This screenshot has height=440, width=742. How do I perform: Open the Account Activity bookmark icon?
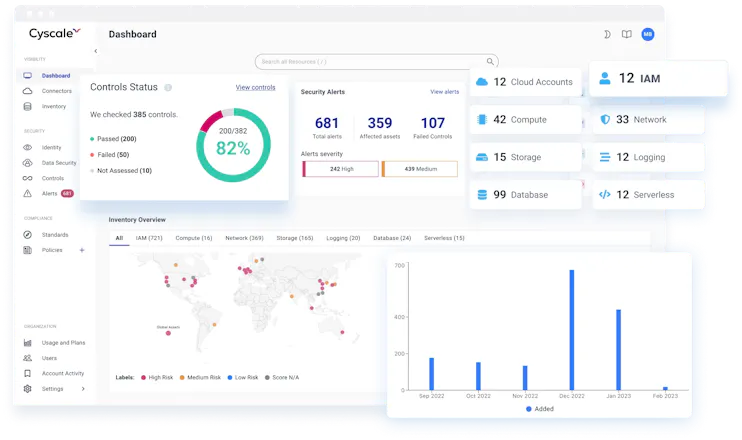click(x=27, y=373)
